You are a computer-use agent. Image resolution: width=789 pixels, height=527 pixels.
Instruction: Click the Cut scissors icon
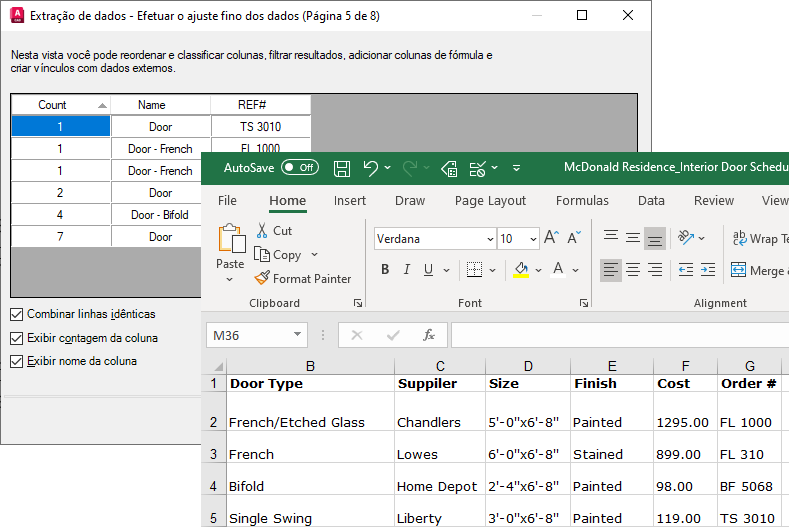(x=262, y=231)
